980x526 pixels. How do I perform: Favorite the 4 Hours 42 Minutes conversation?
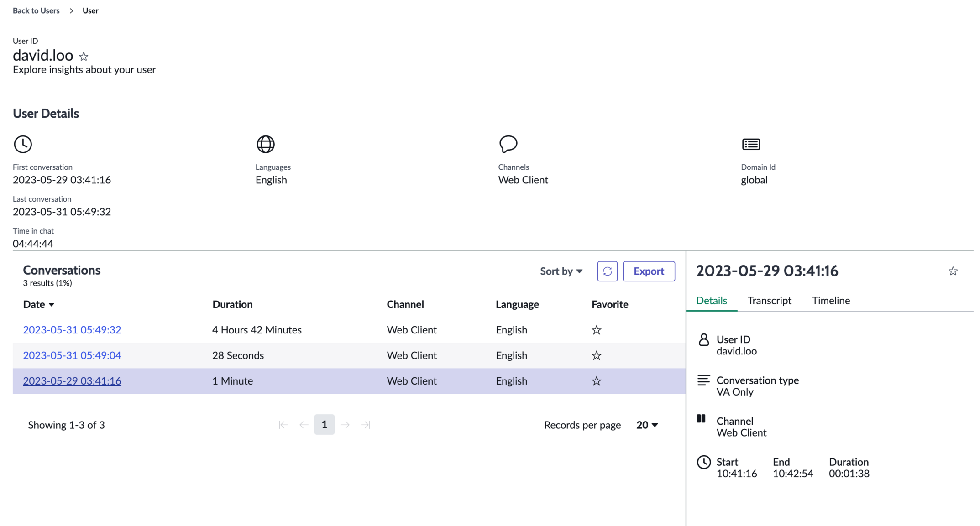point(596,330)
